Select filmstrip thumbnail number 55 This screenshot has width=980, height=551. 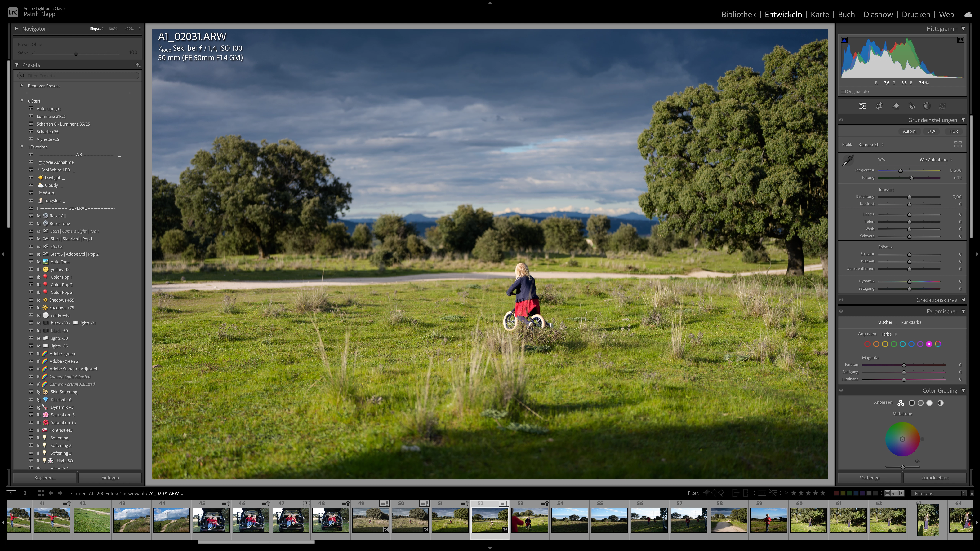609,520
